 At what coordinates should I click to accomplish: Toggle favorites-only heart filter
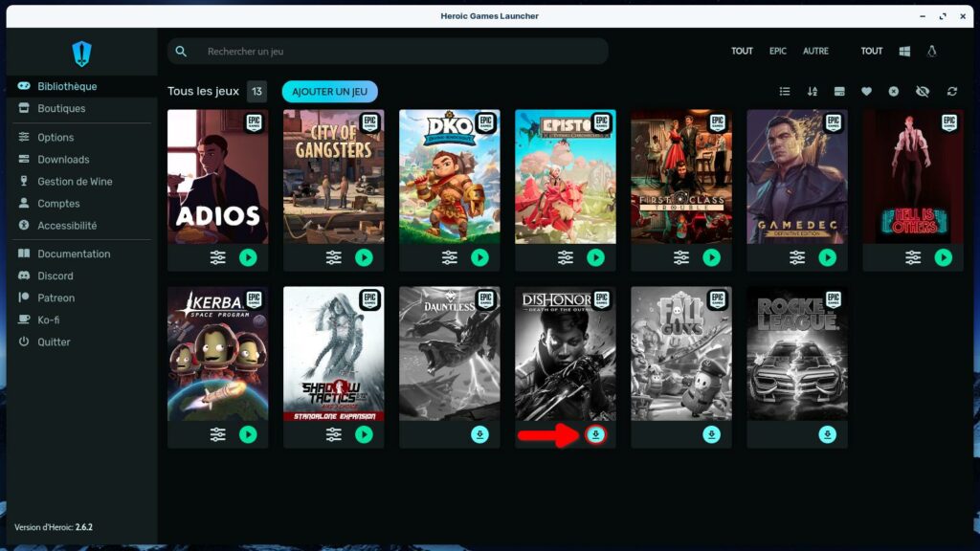(866, 92)
